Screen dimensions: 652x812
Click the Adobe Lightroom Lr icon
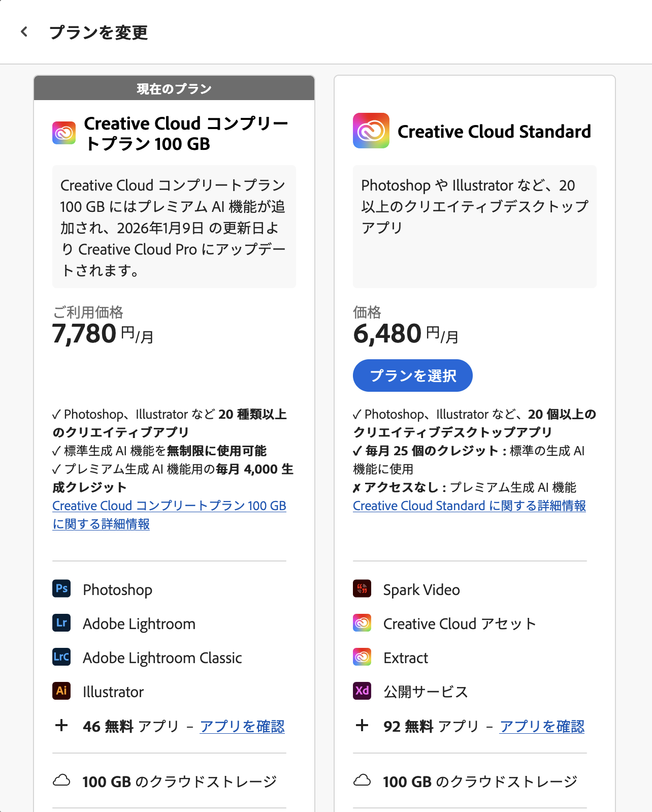click(x=61, y=622)
